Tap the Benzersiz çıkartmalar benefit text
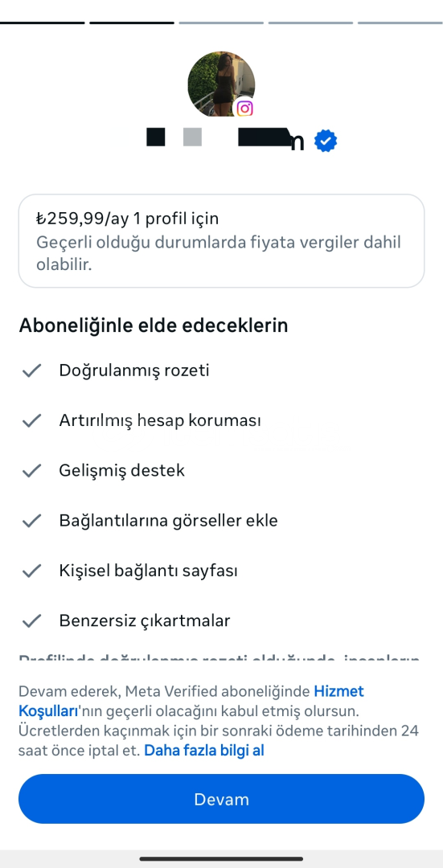Screen dimensions: 443x868 [145, 620]
